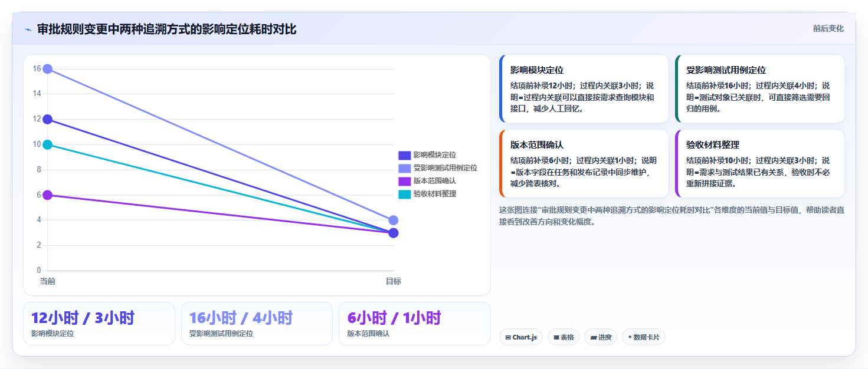The height and width of the screenshot is (369, 868).
Task: Open the 受影响测试用例定位 explanation card heading
Action: click(726, 70)
